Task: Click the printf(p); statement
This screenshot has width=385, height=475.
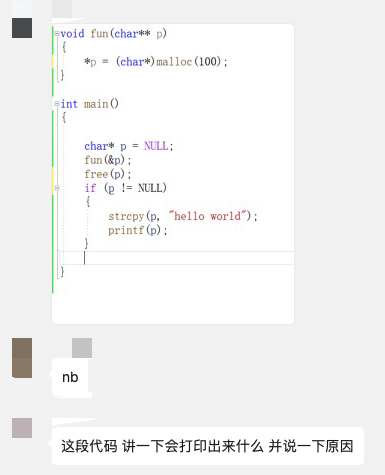Action: click(137, 230)
